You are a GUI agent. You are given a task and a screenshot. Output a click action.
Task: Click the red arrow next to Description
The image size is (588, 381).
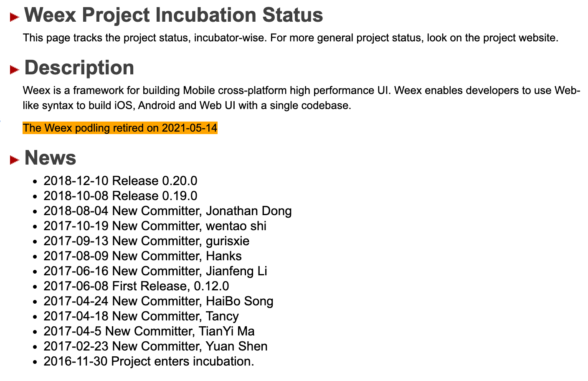click(15, 69)
